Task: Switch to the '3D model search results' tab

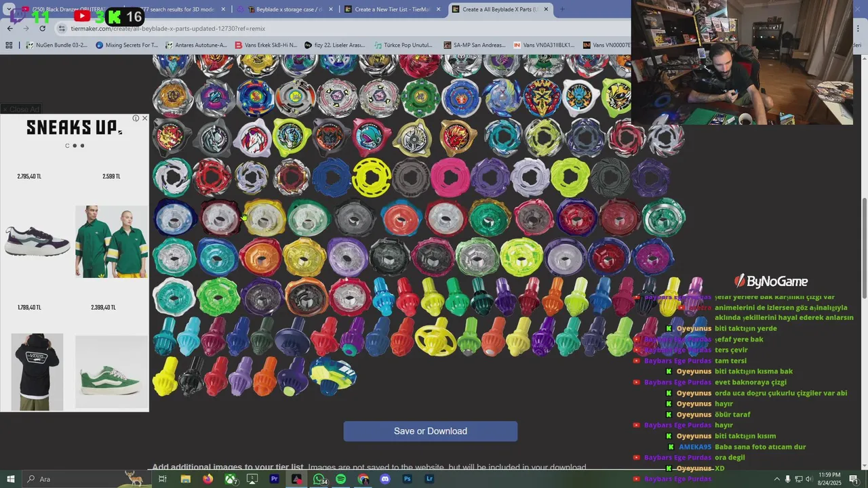Action: coord(178,9)
